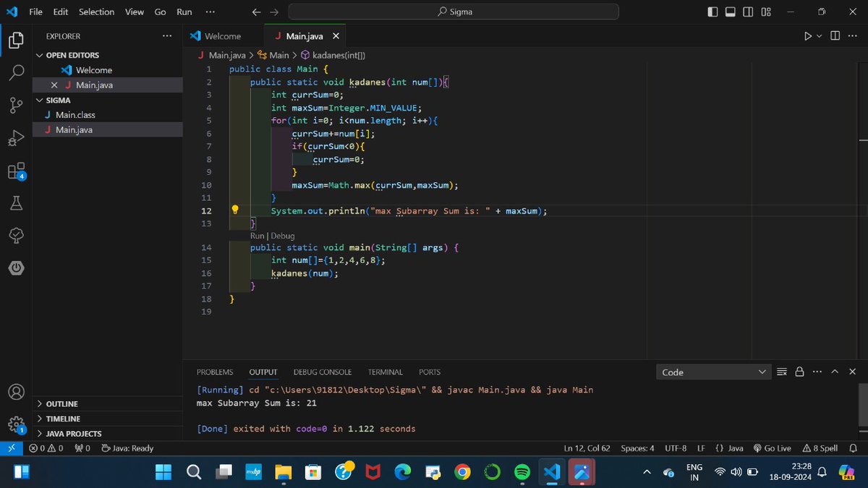Click the remote window status bar icon
The image size is (868, 488).
[11, 448]
